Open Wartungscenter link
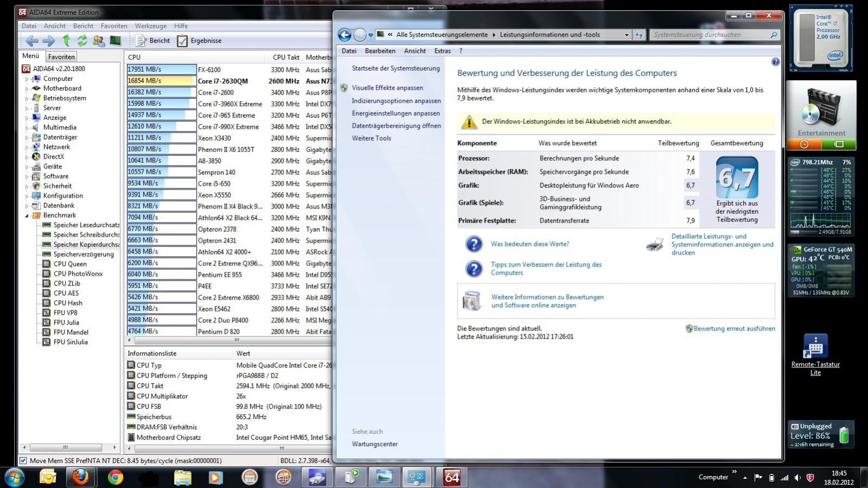868x488 pixels. 375,444
